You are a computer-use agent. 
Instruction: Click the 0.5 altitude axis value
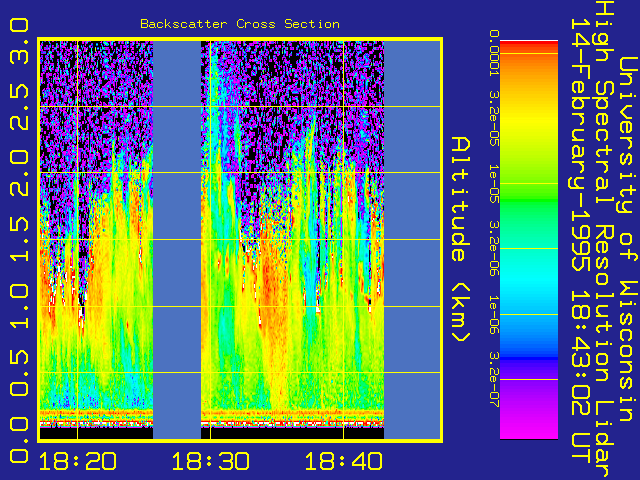pos(19,373)
